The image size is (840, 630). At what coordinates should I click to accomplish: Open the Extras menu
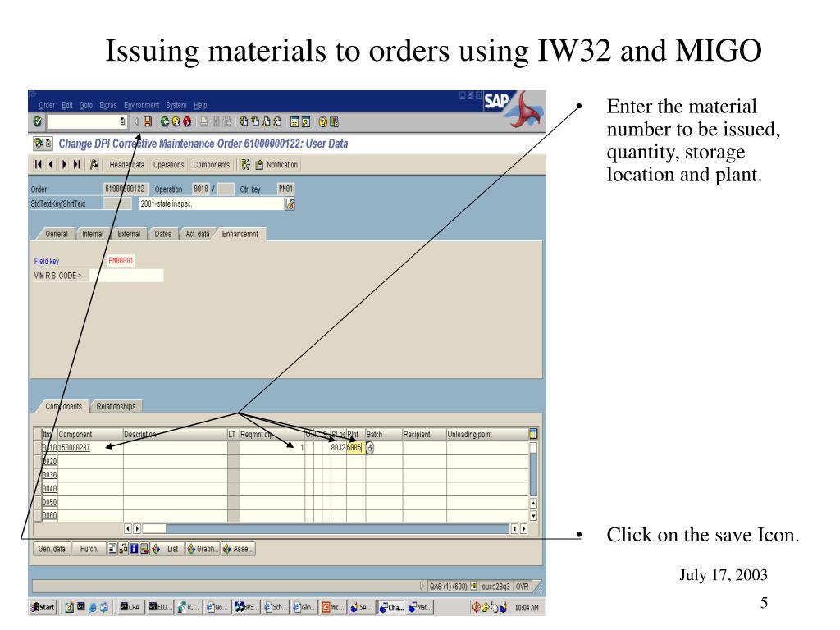pos(107,106)
